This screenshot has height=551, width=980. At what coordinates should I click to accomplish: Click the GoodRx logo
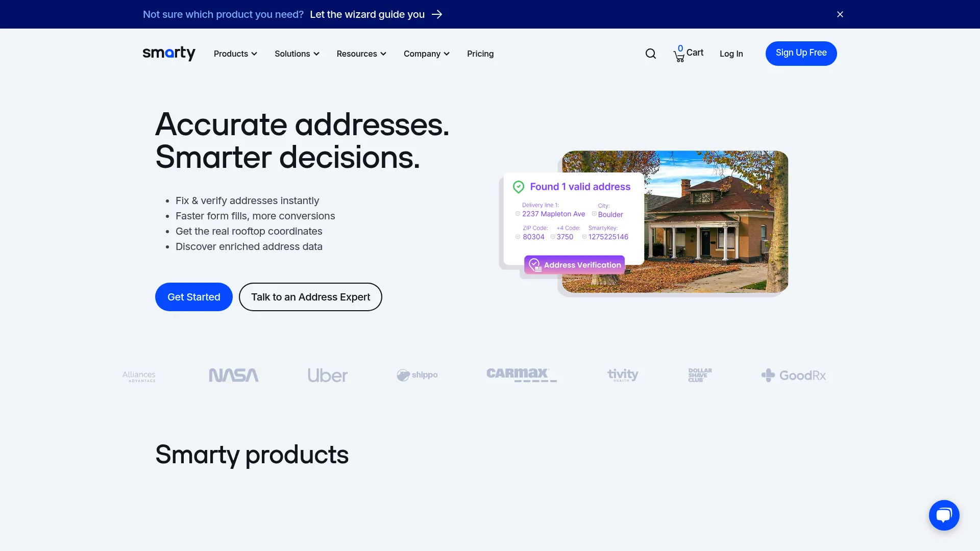click(793, 375)
